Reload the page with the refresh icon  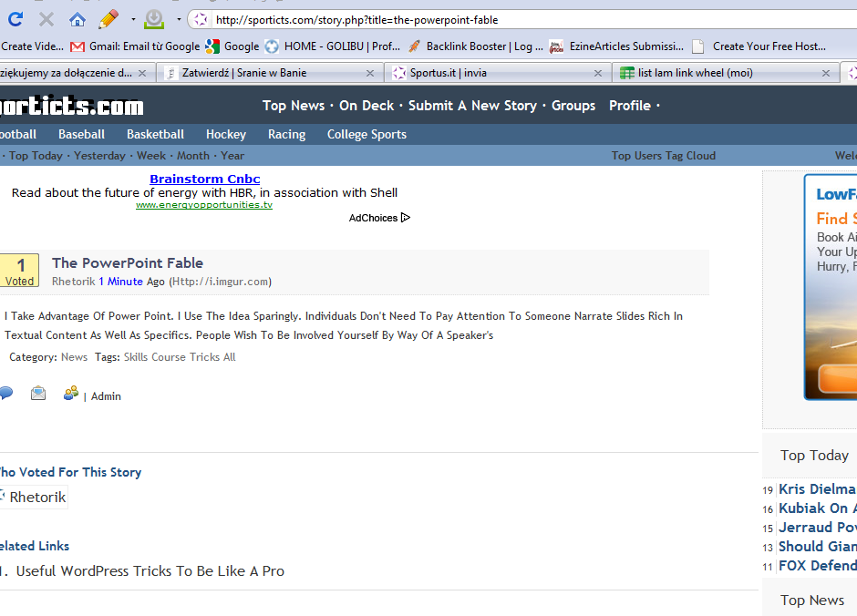click(x=15, y=20)
